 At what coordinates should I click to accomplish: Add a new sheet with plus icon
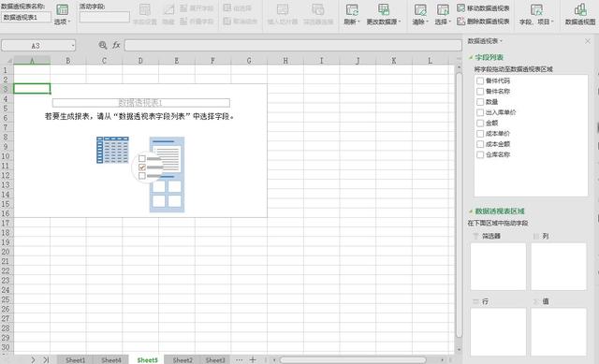coord(253,360)
